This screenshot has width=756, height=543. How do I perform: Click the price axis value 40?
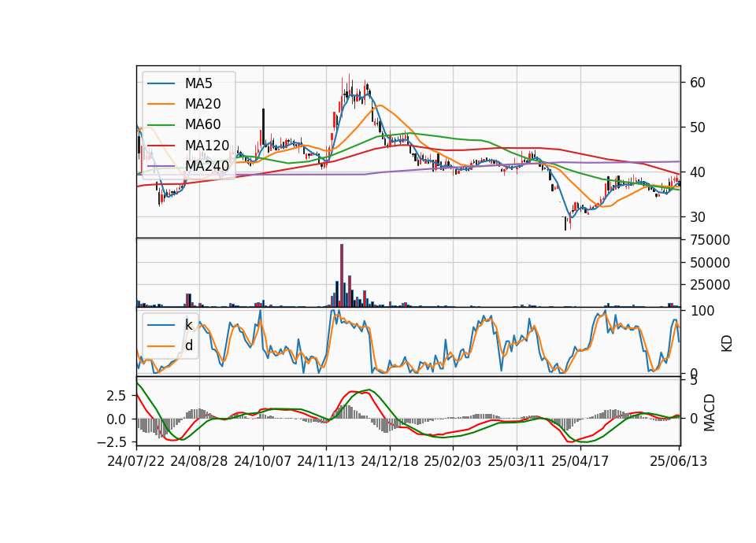click(698, 172)
